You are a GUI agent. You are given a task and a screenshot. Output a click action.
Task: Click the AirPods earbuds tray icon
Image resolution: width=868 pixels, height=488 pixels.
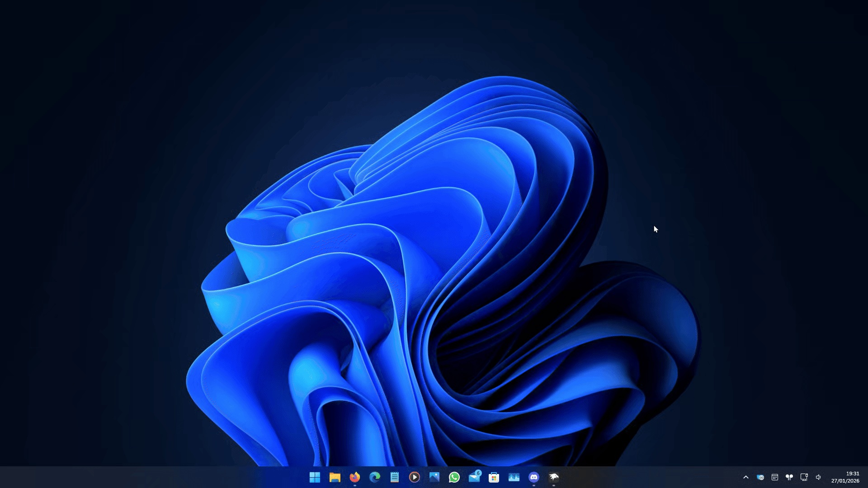pyautogui.click(x=789, y=477)
